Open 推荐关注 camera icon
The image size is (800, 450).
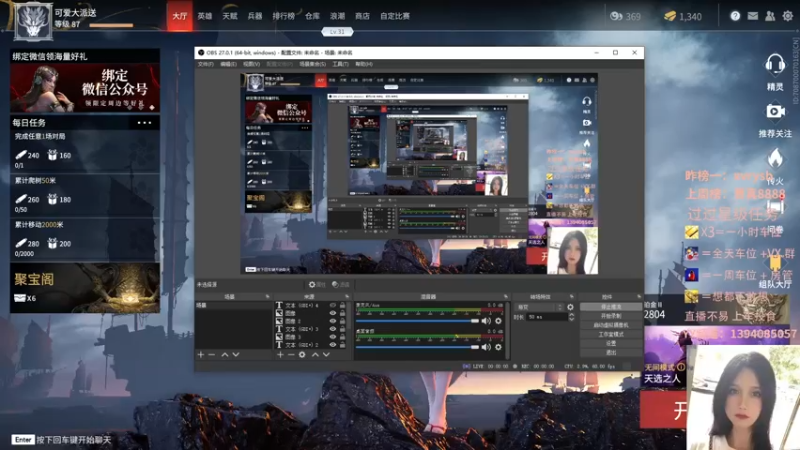click(x=775, y=111)
